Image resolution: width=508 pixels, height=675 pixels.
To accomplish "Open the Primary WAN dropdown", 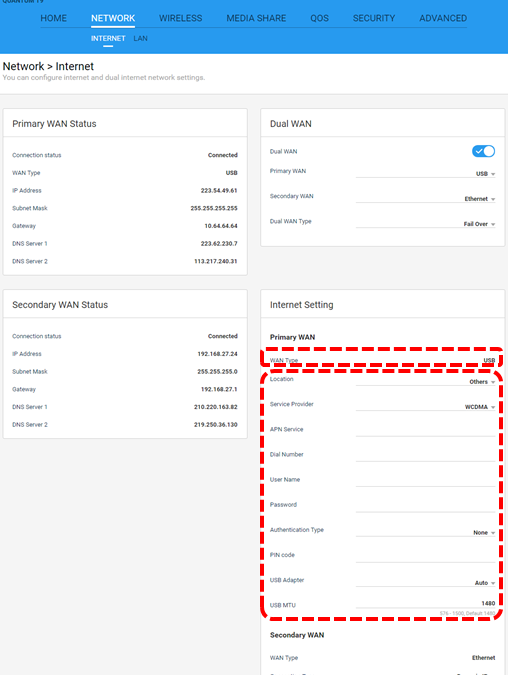I will (x=425, y=173).
